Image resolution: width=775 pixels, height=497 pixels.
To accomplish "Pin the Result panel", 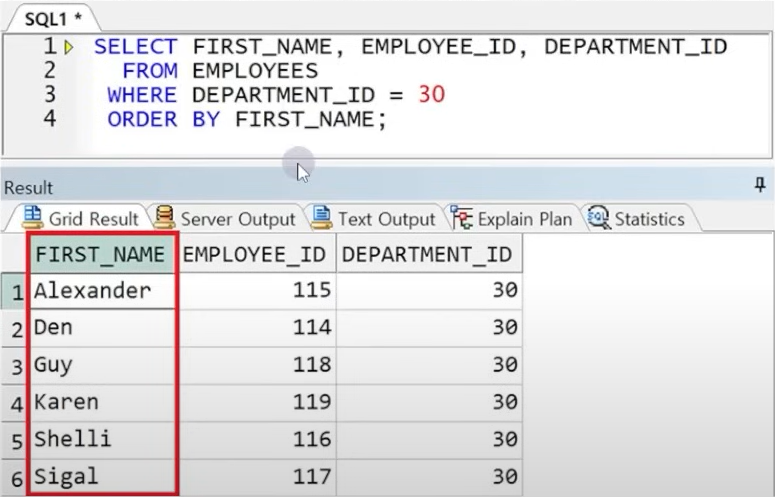I will tap(760, 185).
